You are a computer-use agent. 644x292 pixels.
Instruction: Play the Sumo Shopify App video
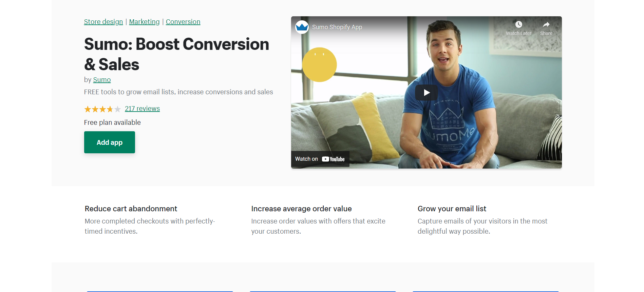click(426, 93)
